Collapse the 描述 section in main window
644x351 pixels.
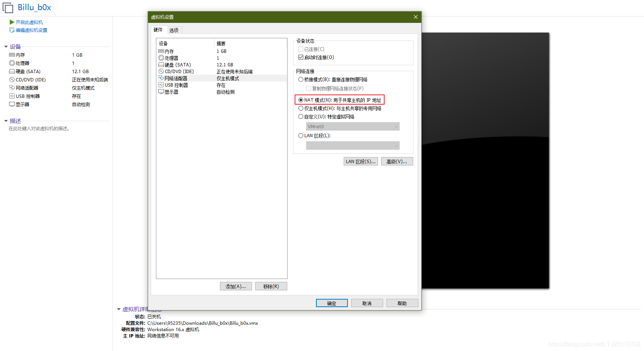(x=6, y=121)
